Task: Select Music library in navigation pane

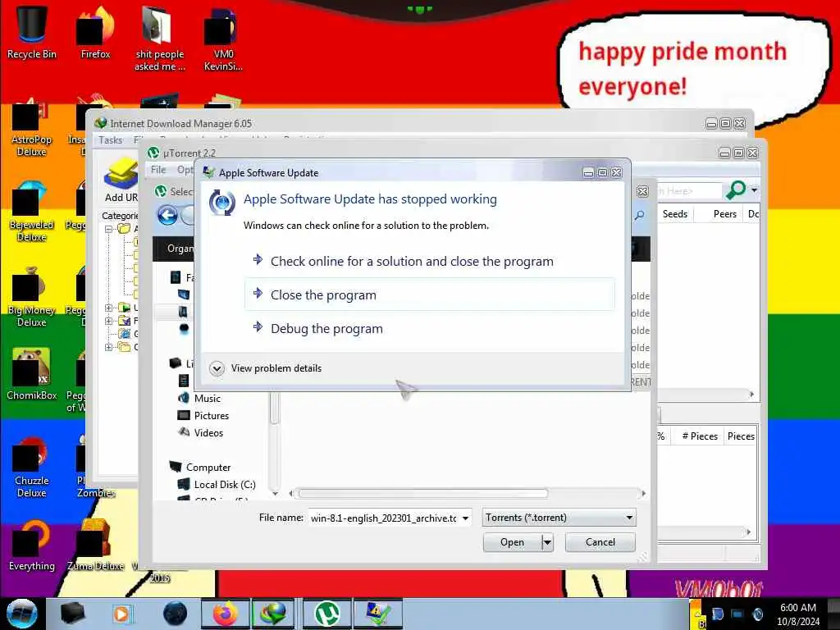Action: (x=199, y=398)
